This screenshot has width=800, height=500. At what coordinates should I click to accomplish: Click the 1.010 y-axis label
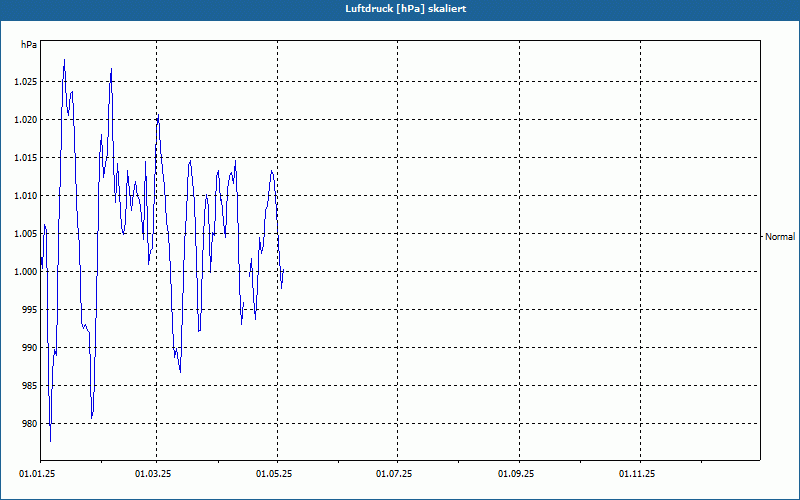pyautogui.click(x=26, y=196)
